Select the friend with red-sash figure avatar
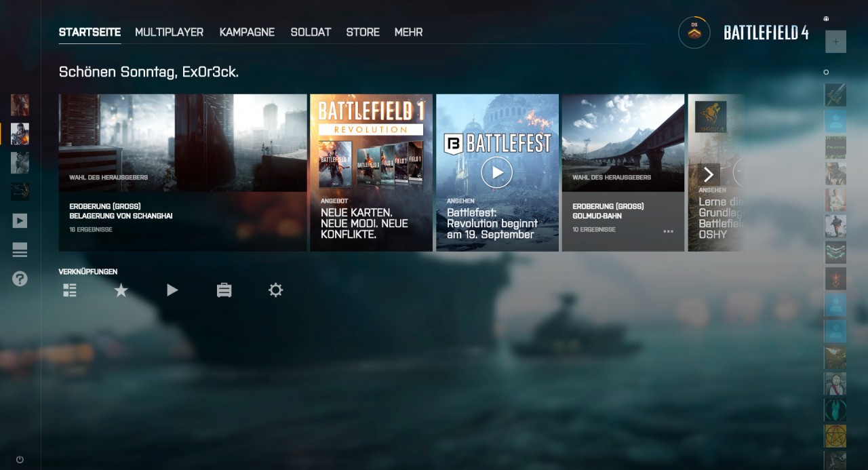 pos(835,384)
